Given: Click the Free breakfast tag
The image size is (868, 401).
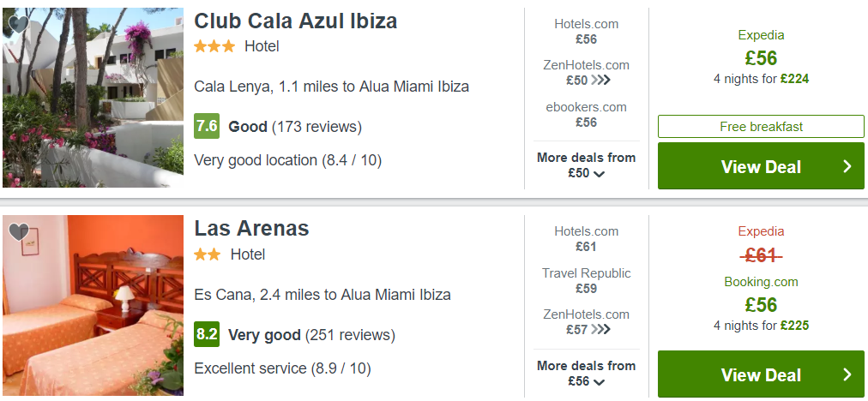Looking at the screenshot, I should tap(761, 127).
